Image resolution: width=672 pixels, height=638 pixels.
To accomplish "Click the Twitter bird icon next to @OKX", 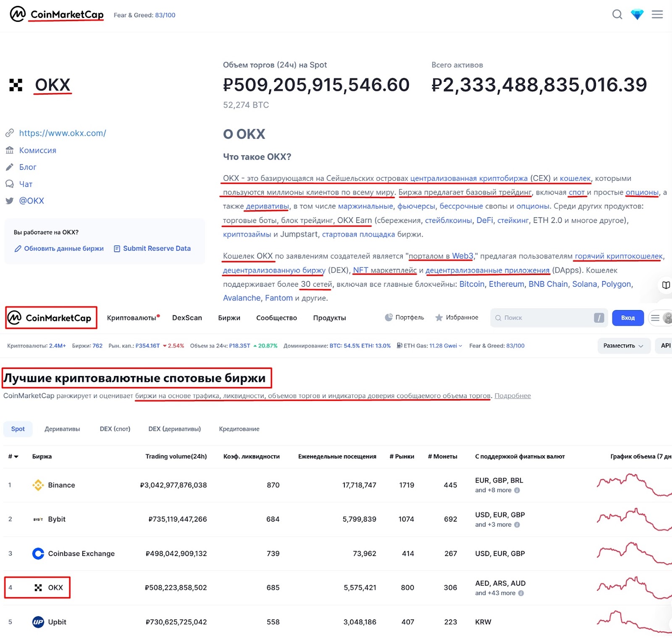I will [x=10, y=201].
